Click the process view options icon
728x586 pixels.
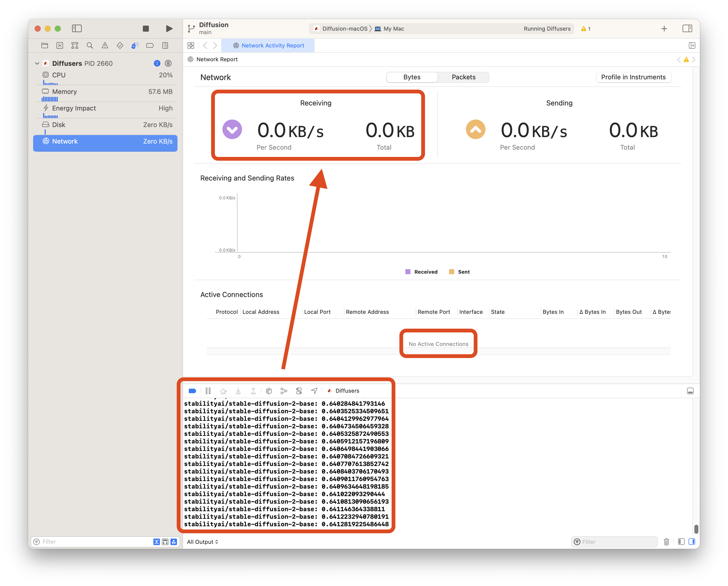tap(168, 63)
